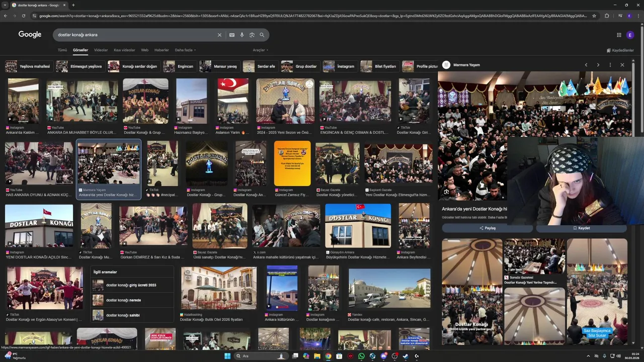The width and height of the screenshot is (644, 362).
Task: Open the Yandex cafe restoran thumbnail
Action: (x=389, y=289)
